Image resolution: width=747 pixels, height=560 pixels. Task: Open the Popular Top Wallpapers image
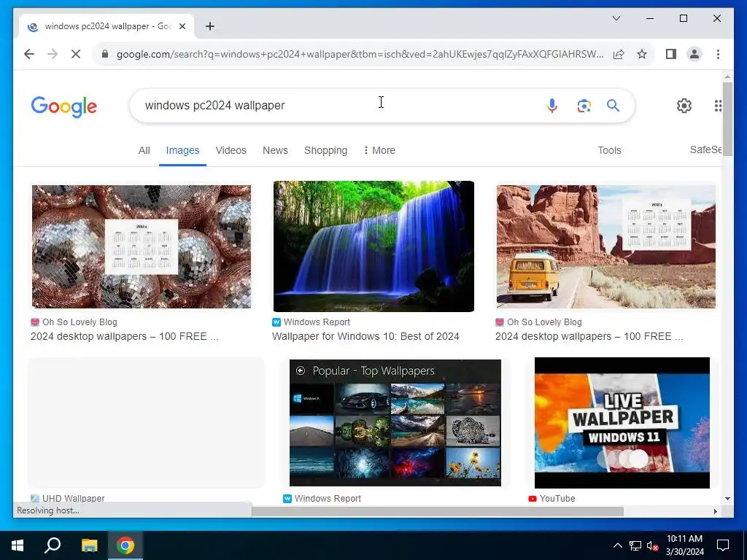coord(395,423)
